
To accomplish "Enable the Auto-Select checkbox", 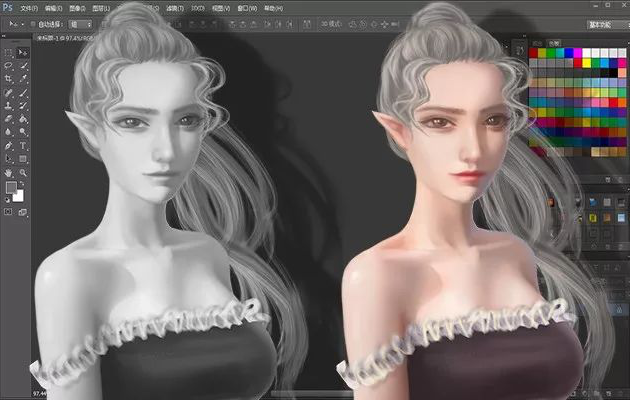I will pos(33,24).
